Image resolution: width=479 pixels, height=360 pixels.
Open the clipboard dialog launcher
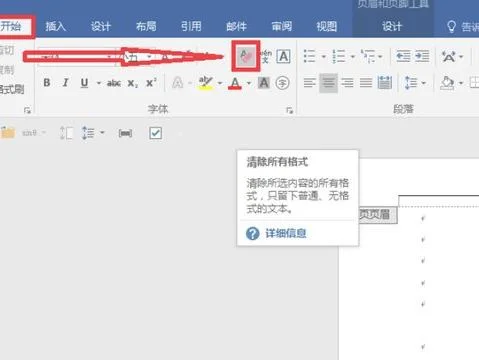[x=27, y=110]
